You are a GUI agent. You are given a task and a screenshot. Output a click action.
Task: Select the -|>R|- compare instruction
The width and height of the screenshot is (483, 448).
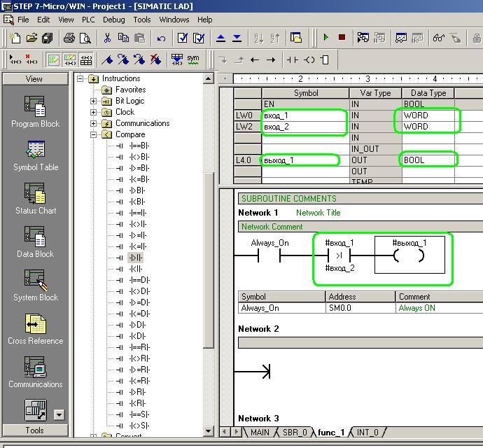[137, 392]
